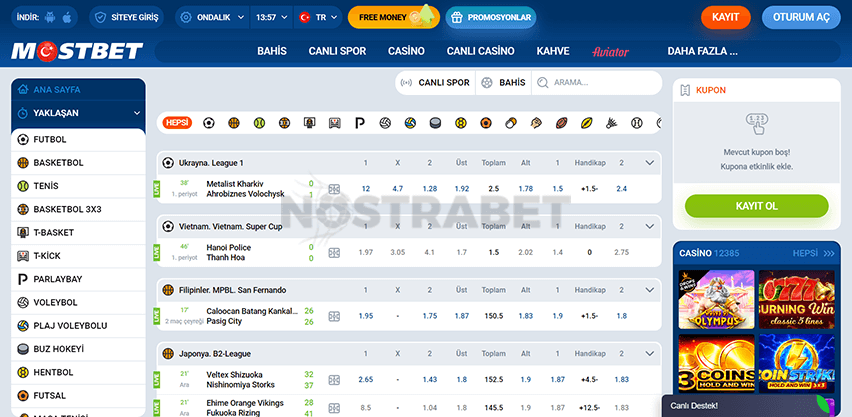Select the ice hockey puck icon in strip
This screenshot has height=417, width=852.
[436, 123]
